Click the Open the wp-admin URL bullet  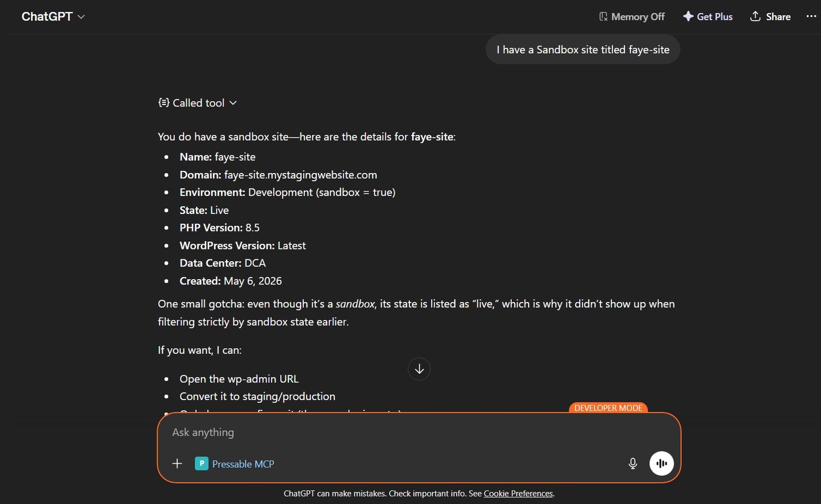[x=239, y=379]
